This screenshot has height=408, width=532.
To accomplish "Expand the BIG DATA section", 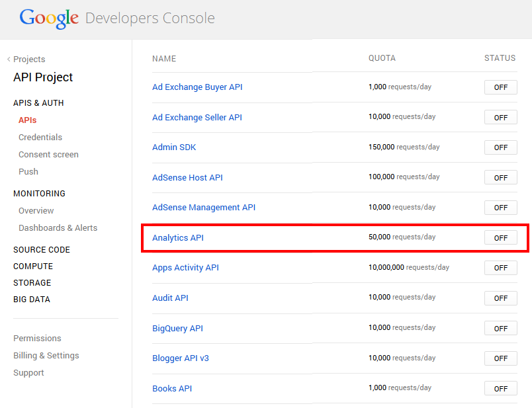I will [32, 300].
